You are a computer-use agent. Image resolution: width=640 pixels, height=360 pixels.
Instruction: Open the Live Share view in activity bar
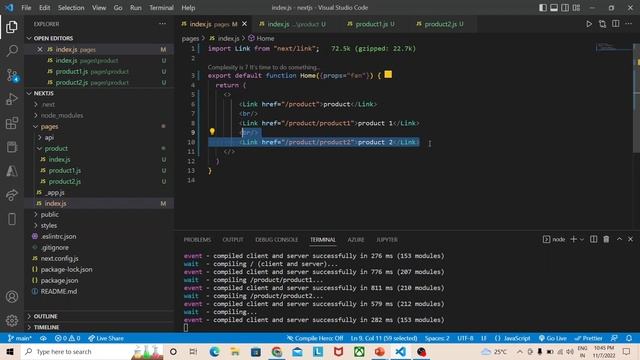(12, 195)
